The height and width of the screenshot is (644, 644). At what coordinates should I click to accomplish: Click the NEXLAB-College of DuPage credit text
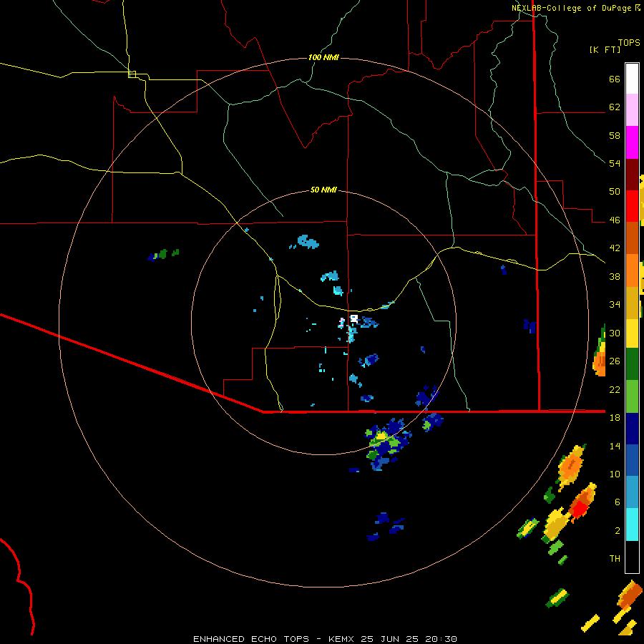coord(572,8)
